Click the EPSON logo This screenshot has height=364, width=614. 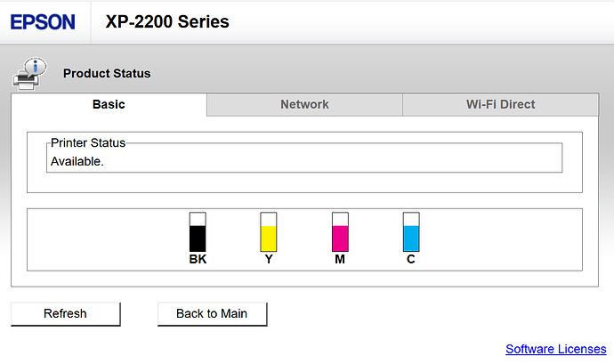click(43, 21)
